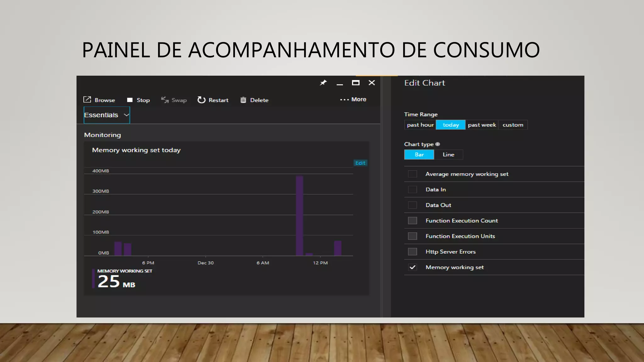Click the bar right of 12 PM
644x362 pixels.
click(x=338, y=248)
